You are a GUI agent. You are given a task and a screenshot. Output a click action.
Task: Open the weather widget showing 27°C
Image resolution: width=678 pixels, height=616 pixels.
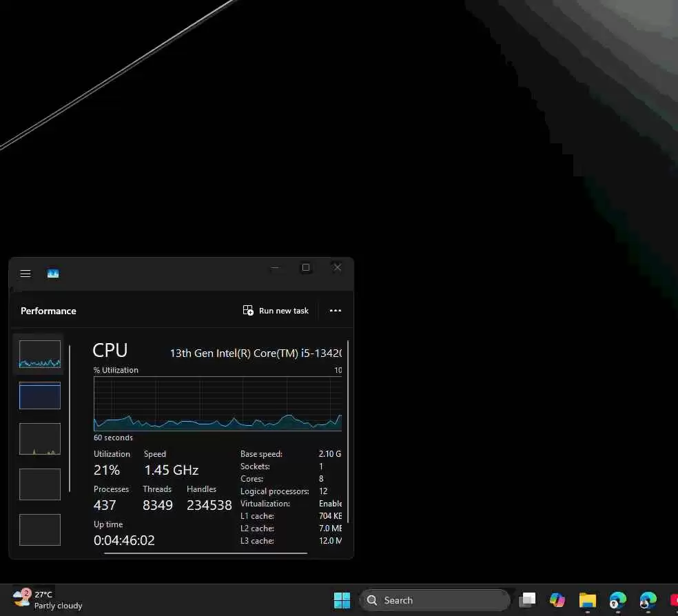click(x=48, y=600)
